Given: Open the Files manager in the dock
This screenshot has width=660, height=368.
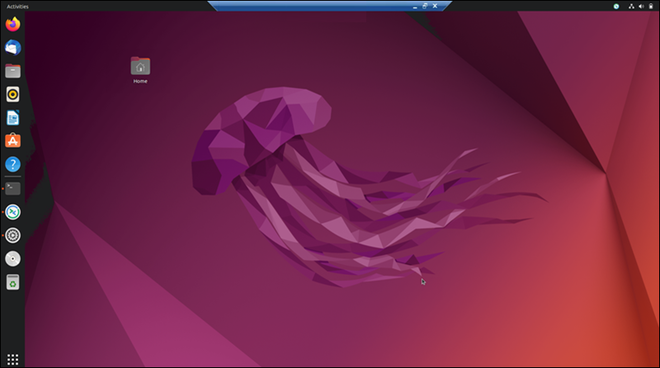Looking at the screenshot, I should pyautogui.click(x=13, y=71).
